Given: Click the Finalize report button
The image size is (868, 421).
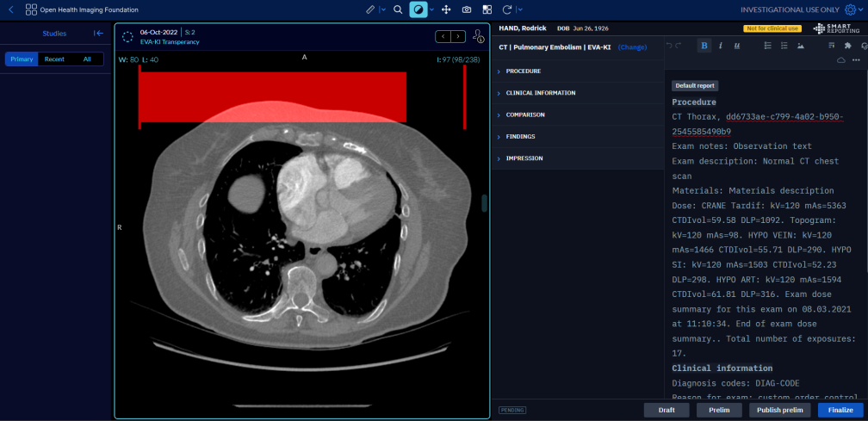Looking at the screenshot, I should tap(840, 410).
